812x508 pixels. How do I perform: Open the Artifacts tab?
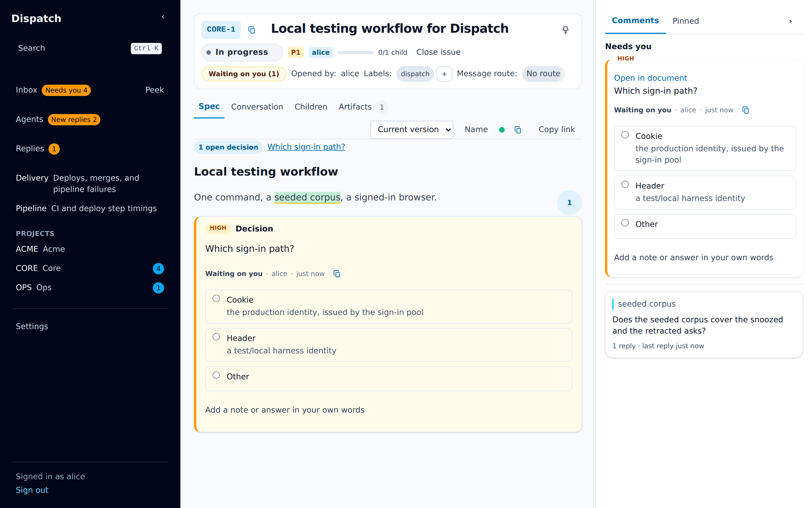tap(363, 107)
